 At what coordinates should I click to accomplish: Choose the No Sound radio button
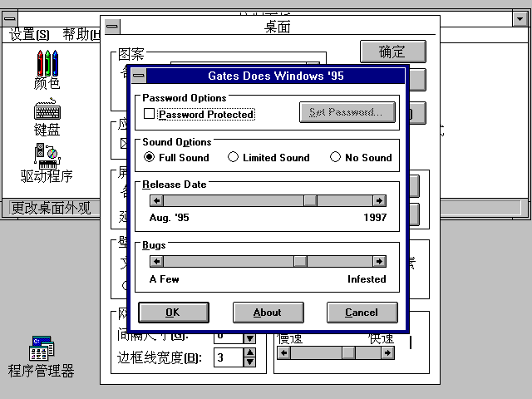pos(361,157)
